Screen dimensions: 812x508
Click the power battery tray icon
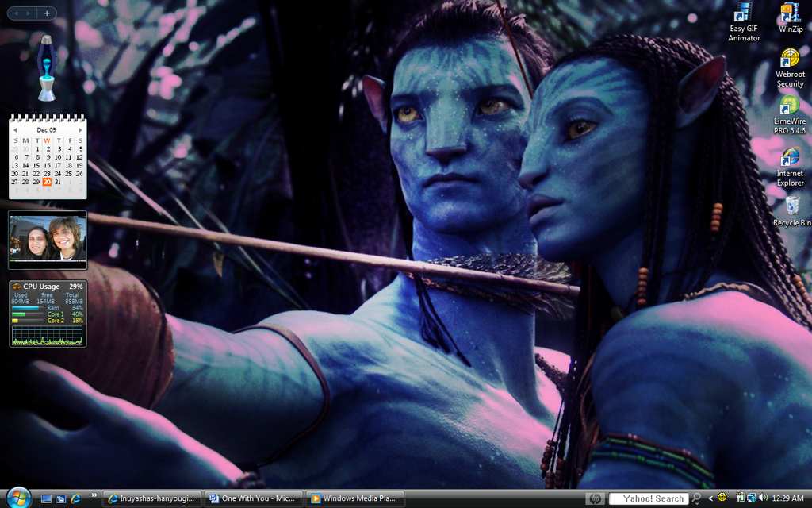tap(740, 498)
